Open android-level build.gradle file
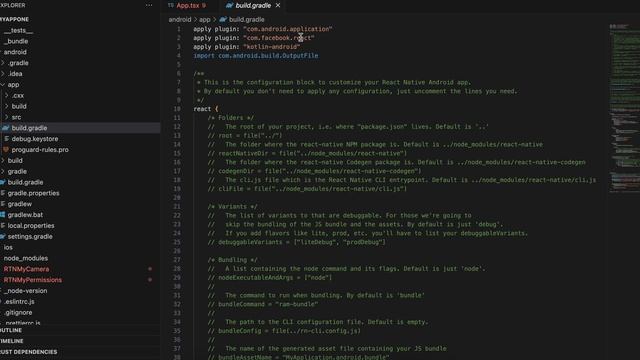This screenshot has height=360, width=640. (x=25, y=182)
